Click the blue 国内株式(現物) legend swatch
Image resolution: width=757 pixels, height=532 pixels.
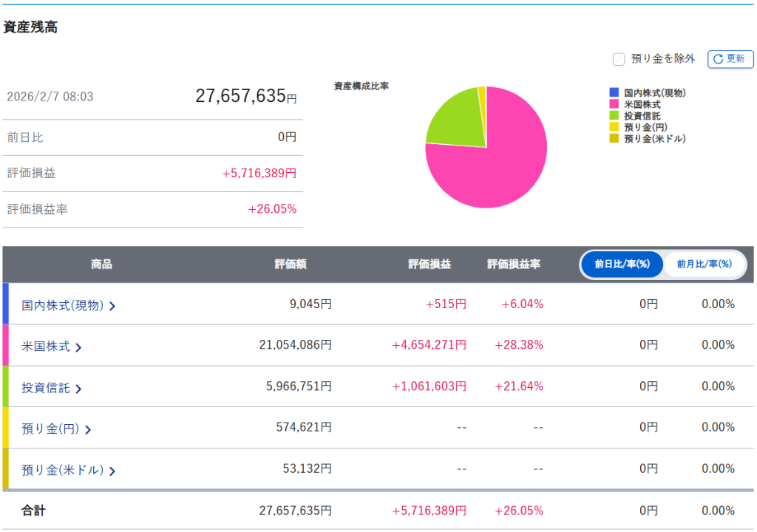pyautogui.click(x=614, y=93)
